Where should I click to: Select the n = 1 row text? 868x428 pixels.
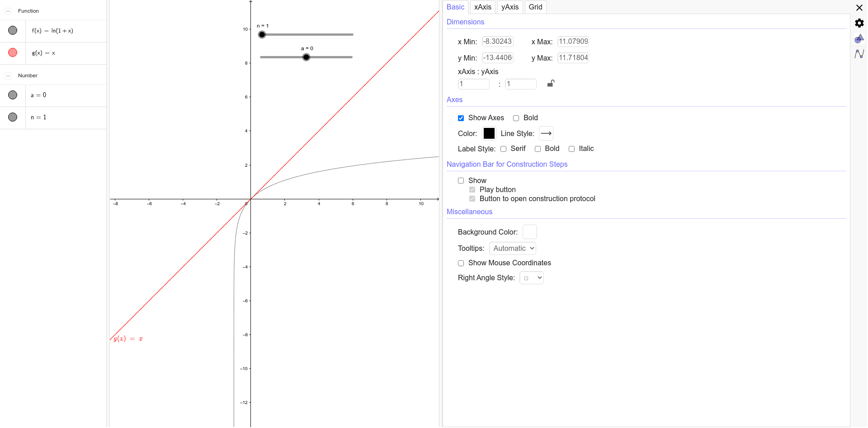(x=38, y=117)
